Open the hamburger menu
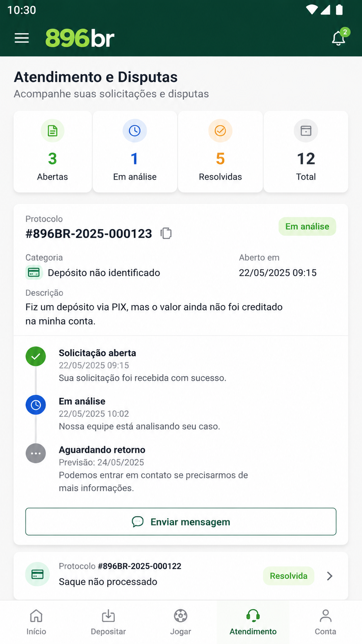The height and width of the screenshot is (644, 362). pyautogui.click(x=22, y=38)
